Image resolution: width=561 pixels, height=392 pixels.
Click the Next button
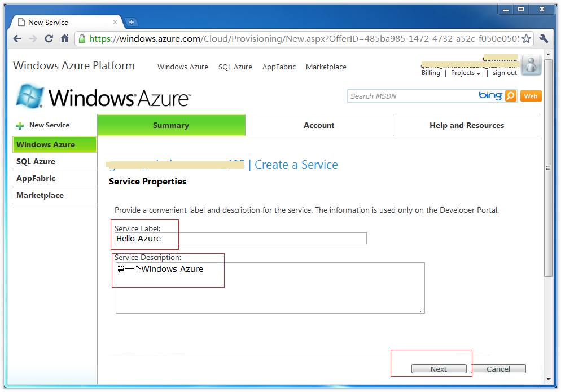(x=439, y=369)
